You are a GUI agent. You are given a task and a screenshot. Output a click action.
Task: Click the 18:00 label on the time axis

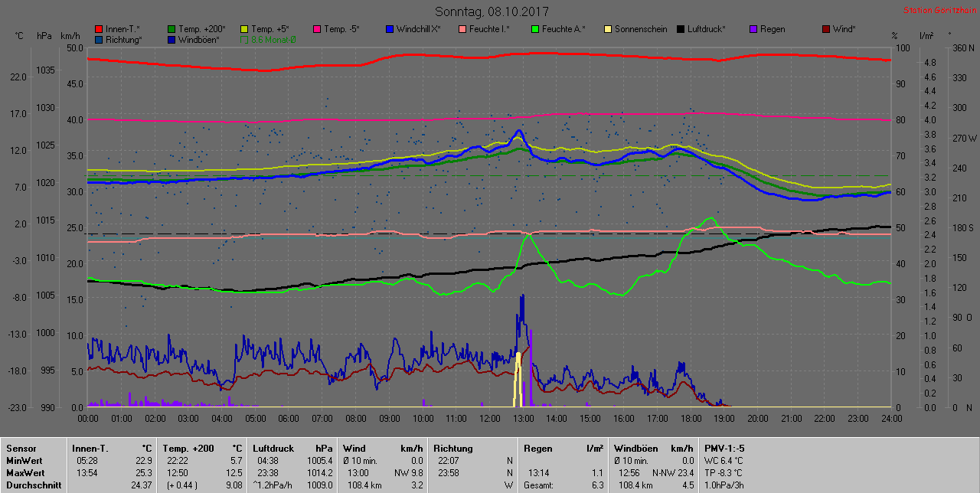(x=690, y=418)
